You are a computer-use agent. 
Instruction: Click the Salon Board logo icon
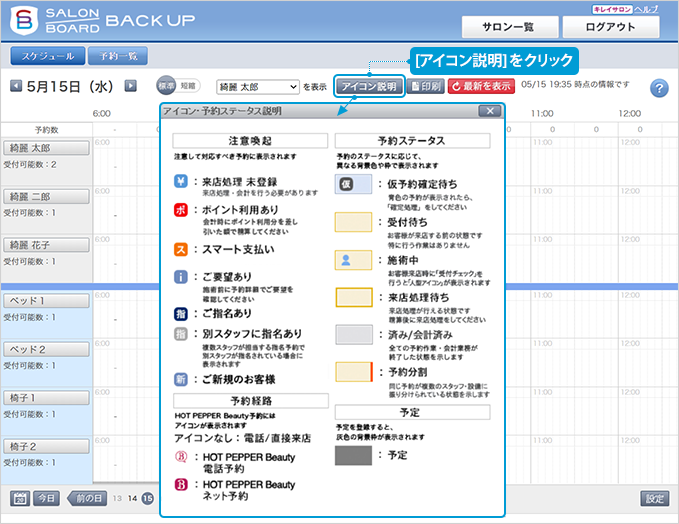point(24,20)
